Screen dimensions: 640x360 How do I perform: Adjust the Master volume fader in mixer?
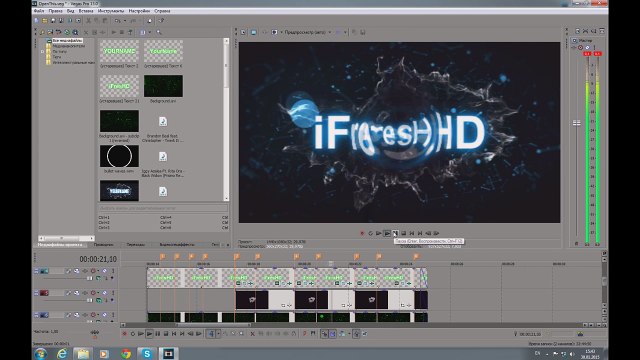(577, 122)
